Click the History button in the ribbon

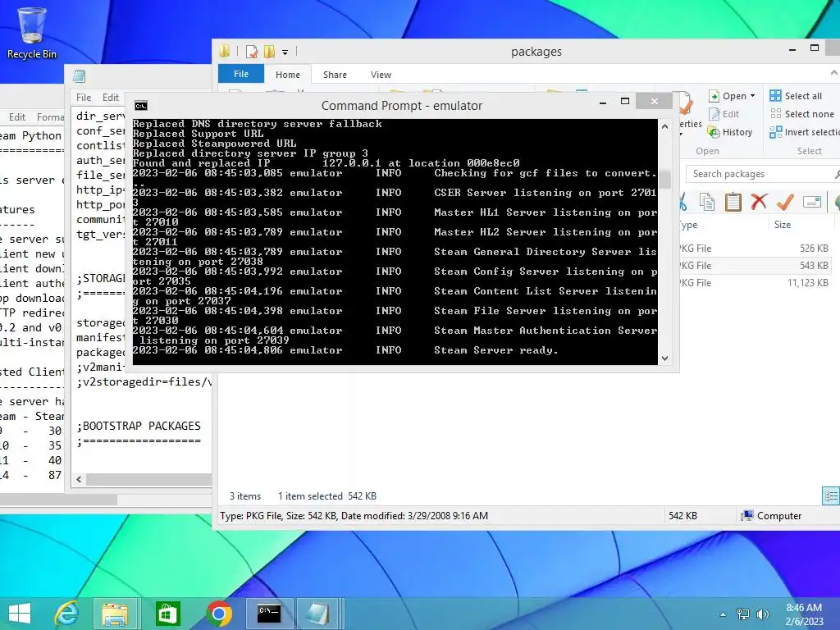(x=729, y=132)
